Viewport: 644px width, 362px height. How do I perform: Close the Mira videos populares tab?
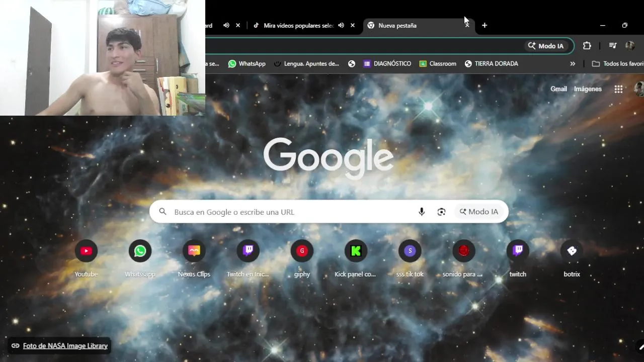tap(353, 25)
